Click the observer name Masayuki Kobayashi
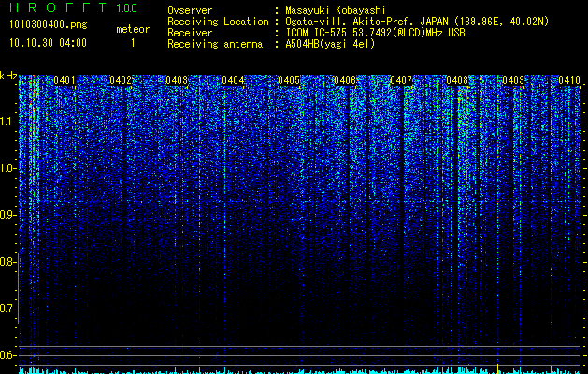Image resolution: width=588 pixels, height=374 pixels. (x=336, y=10)
